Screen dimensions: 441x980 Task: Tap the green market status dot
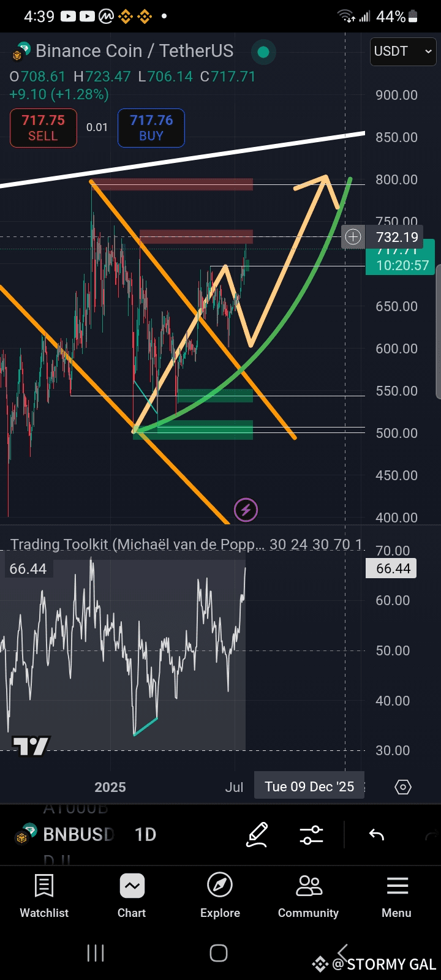coord(263,52)
